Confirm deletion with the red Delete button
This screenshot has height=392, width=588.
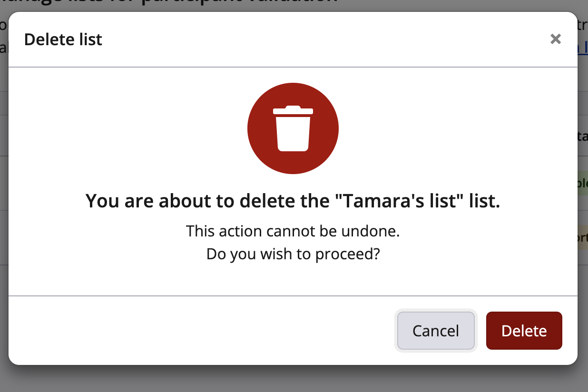pos(524,331)
